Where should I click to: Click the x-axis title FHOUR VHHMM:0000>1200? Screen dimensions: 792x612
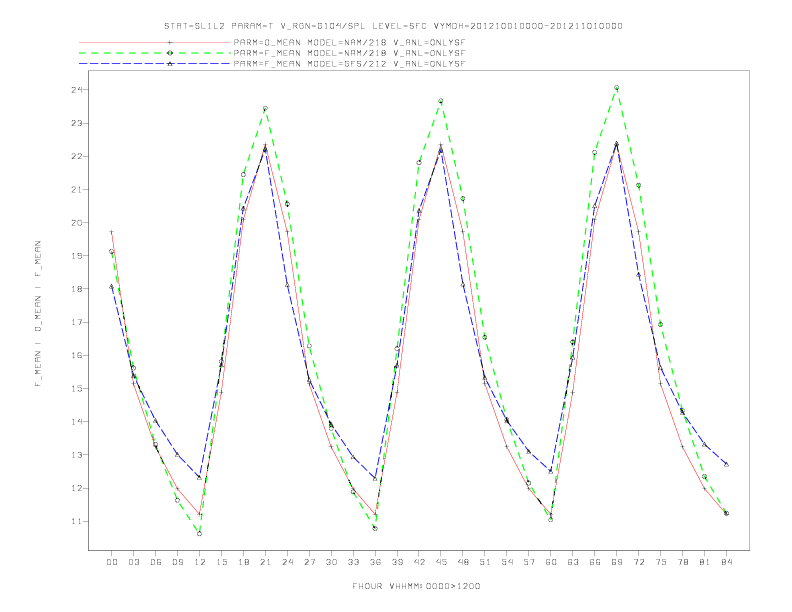pyautogui.click(x=416, y=586)
